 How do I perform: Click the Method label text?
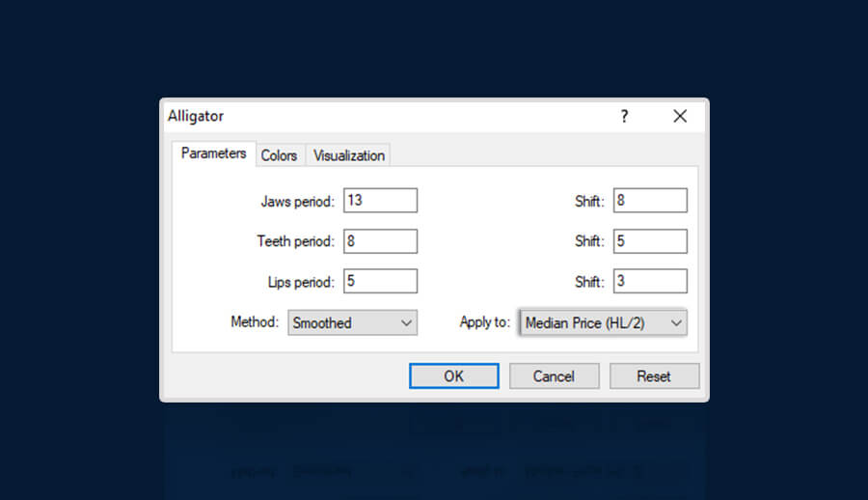(255, 322)
